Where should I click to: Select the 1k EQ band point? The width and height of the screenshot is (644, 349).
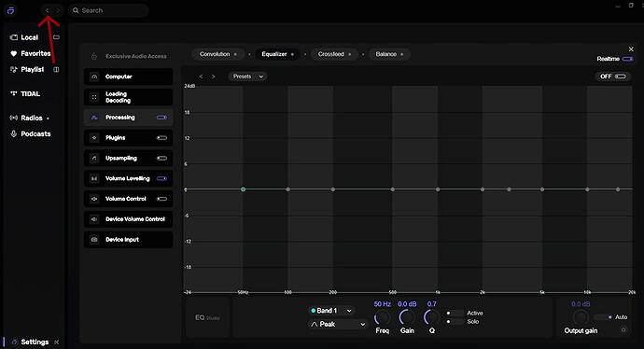pos(438,189)
